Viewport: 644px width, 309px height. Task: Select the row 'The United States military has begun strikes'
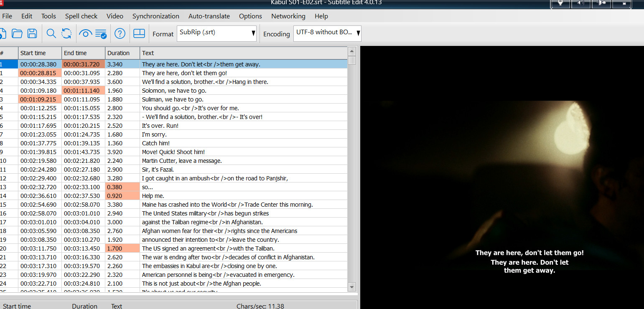174,213
